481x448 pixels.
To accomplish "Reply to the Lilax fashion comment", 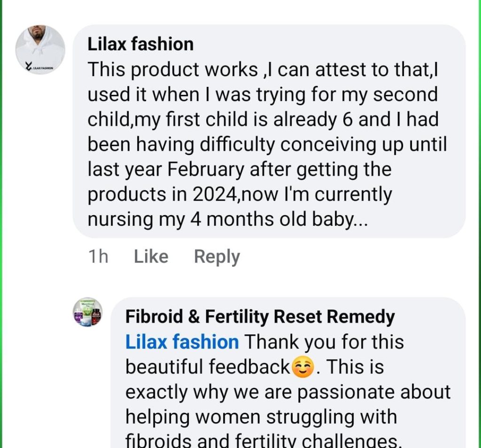I will [217, 256].
